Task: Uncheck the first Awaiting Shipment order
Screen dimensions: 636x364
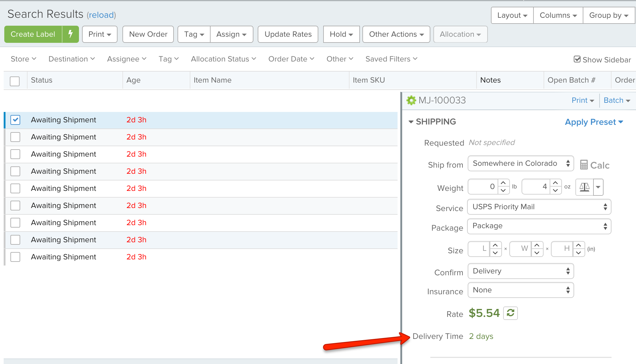Action: click(15, 120)
